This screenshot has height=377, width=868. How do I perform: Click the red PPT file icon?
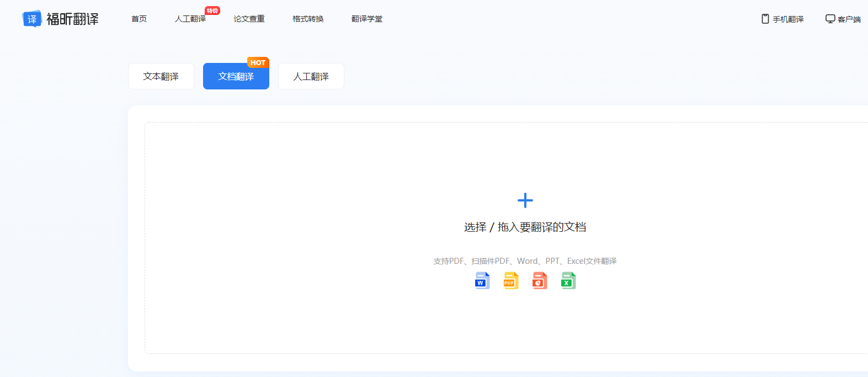tap(540, 281)
